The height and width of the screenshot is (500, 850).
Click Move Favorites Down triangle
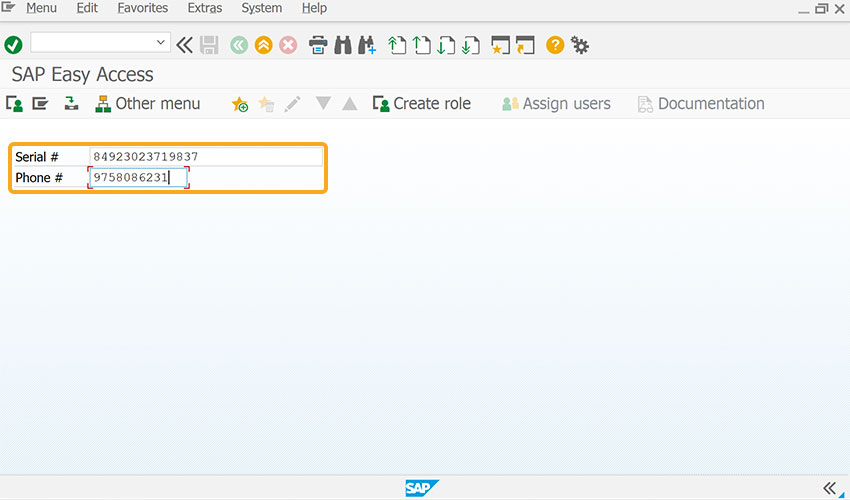(x=323, y=102)
